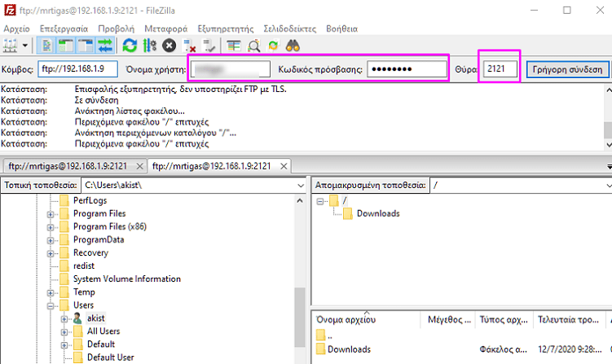Click the message log scroll down arrow

click(608, 144)
